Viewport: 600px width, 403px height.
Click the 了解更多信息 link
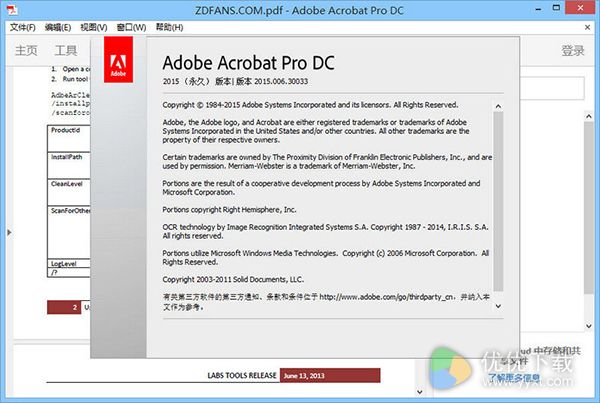(514, 379)
